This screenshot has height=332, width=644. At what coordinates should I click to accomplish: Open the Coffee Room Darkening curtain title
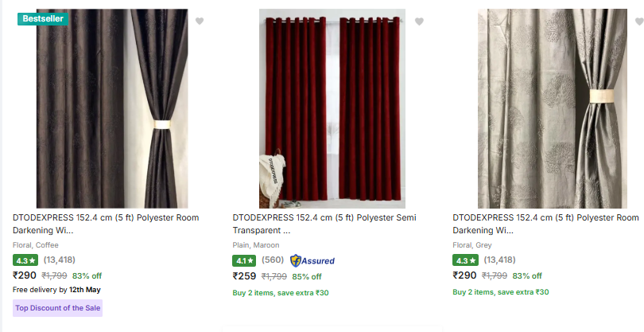106,224
